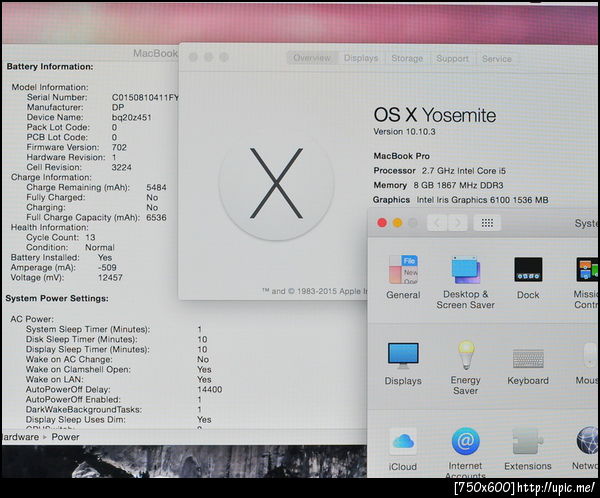Click Memory 8 GB 1867 MHz DDR3 line
The image size is (600, 498).
(438, 185)
